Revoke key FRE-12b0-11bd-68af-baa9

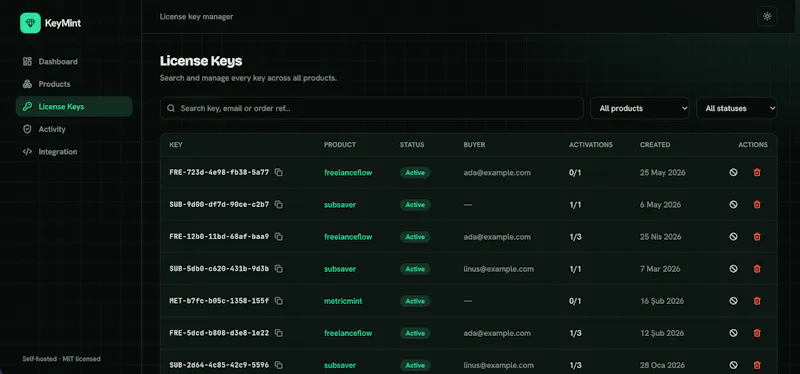coord(733,237)
